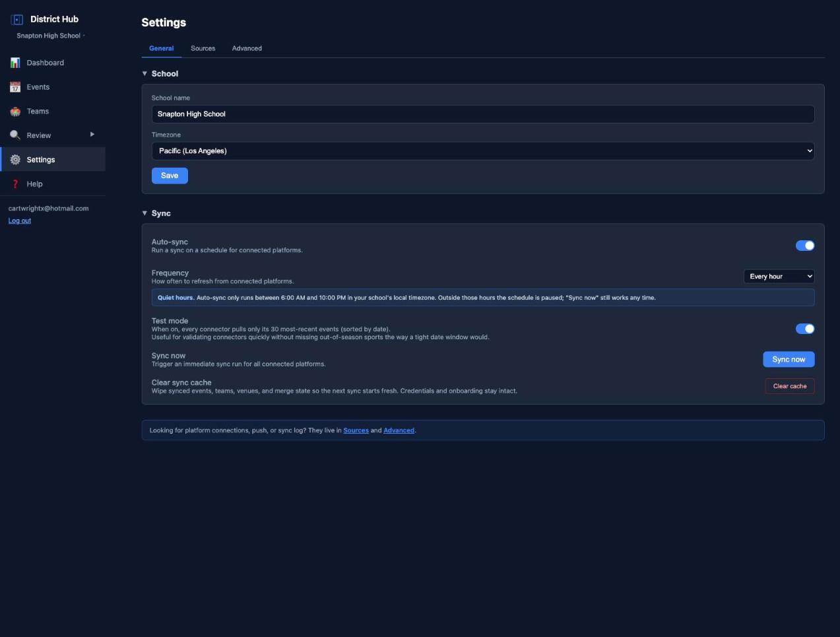Image resolution: width=840 pixels, height=637 pixels.
Task: Follow the Advanced link in the footer note
Action: point(399,430)
